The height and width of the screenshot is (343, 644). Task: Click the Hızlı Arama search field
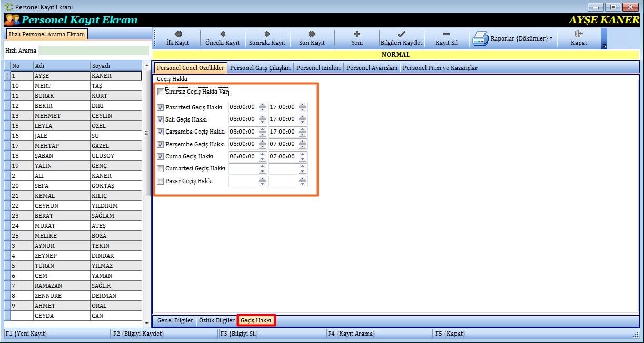tap(94, 51)
